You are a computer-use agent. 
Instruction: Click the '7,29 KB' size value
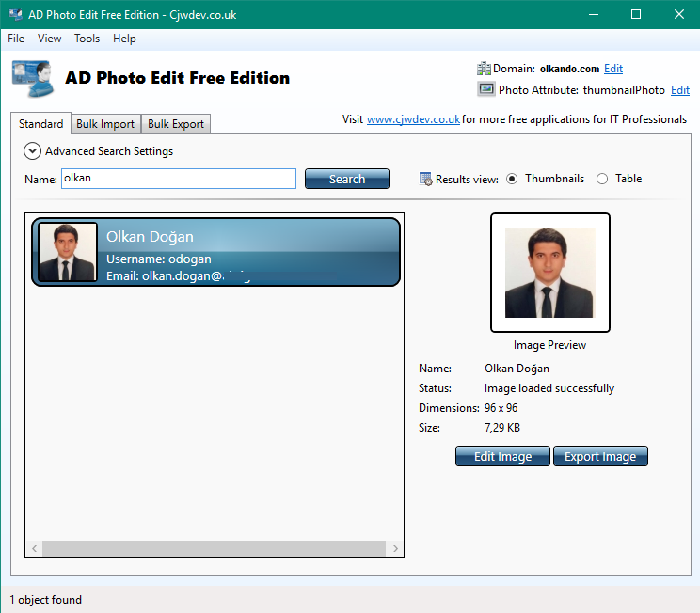(x=502, y=428)
